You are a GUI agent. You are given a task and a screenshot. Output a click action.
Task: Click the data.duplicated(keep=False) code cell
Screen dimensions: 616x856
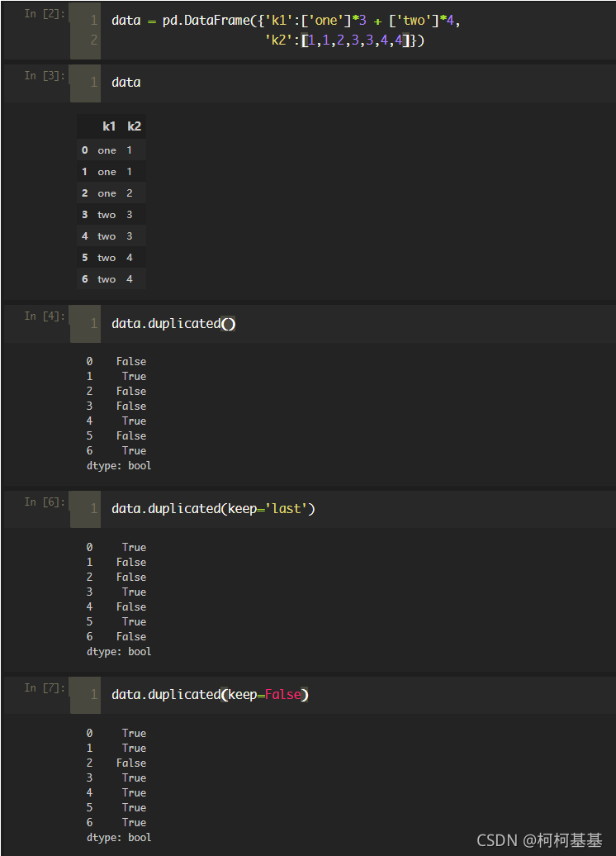[210, 694]
